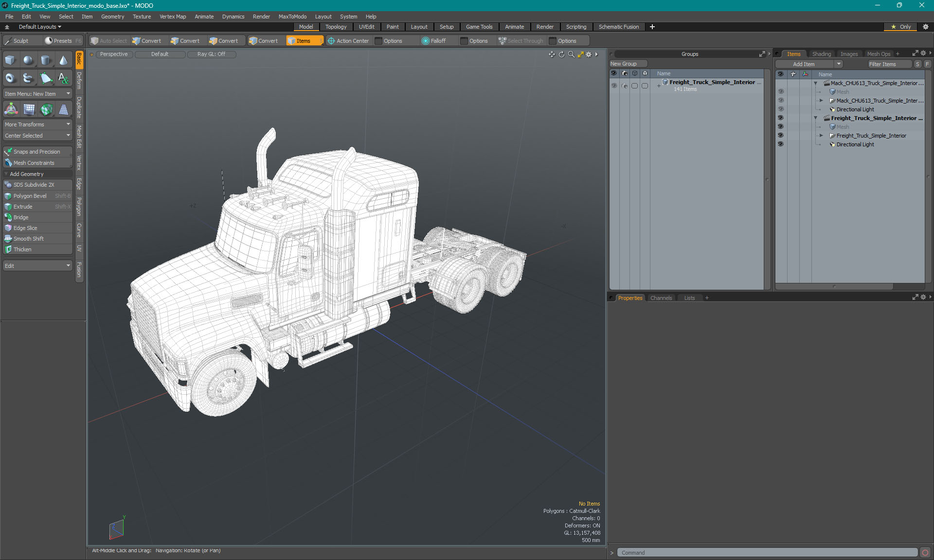Open Snaps and Precision settings
934x560 pixels.
(x=37, y=152)
